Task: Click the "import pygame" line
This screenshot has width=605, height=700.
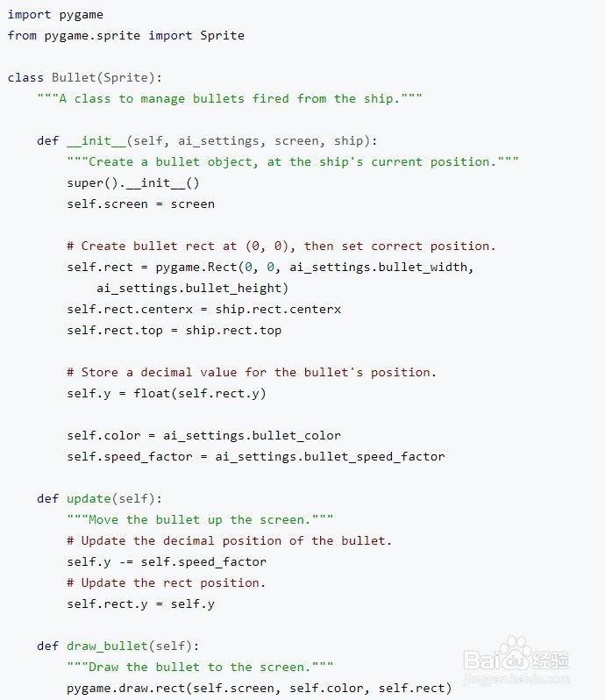Action: point(55,15)
